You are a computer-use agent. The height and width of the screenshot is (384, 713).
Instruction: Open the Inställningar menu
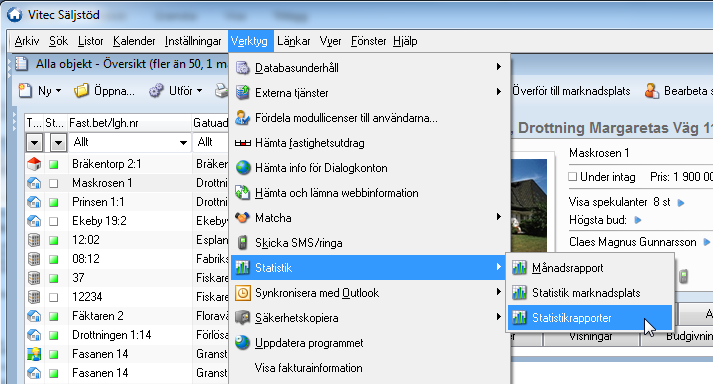[x=193, y=41]
